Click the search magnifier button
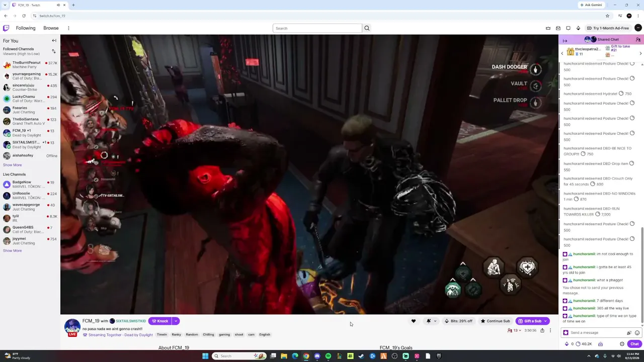 tap(367, 28)
